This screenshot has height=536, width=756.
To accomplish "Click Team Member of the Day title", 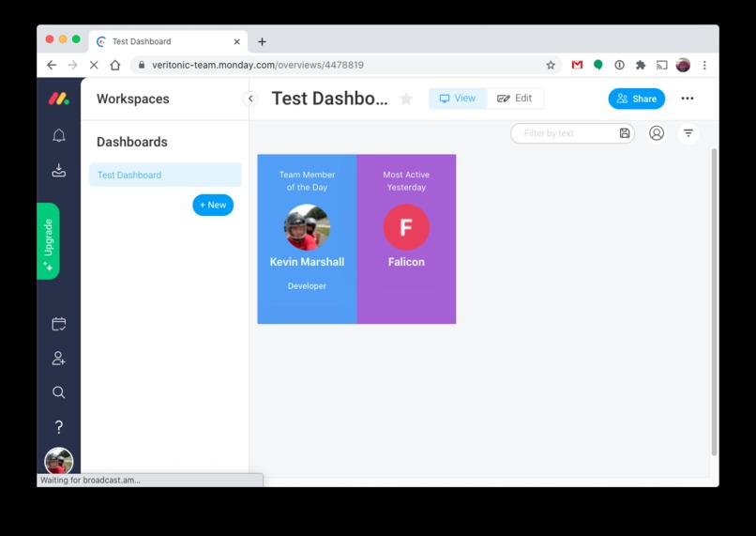I will [307, 181].
